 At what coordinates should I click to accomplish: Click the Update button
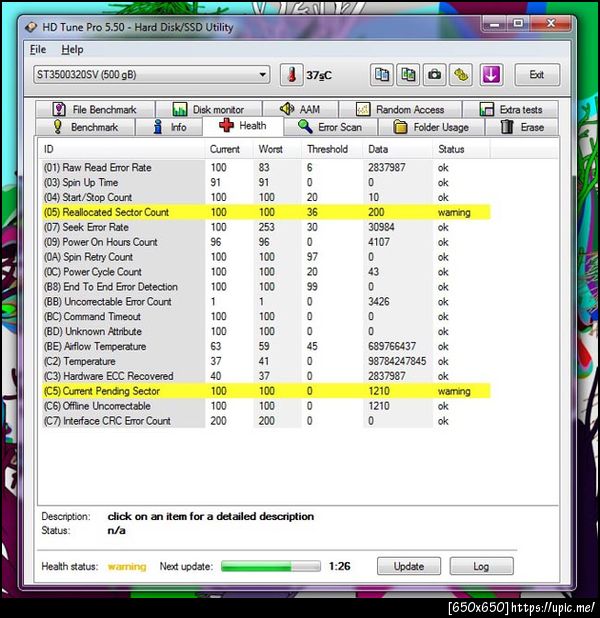409,566
